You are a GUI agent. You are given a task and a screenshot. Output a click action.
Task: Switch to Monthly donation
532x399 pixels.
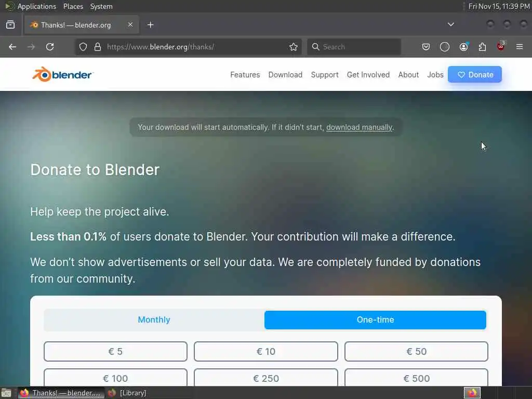[154, 320]
